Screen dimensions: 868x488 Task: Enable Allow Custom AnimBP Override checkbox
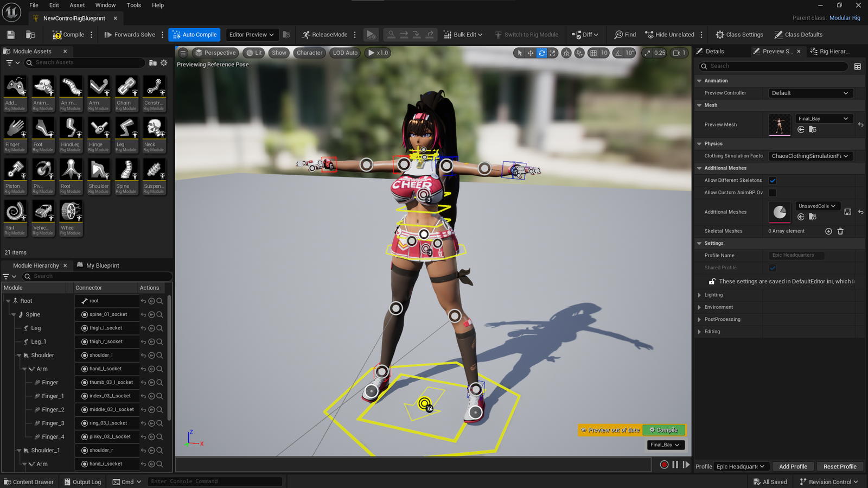tap(773, 193)
